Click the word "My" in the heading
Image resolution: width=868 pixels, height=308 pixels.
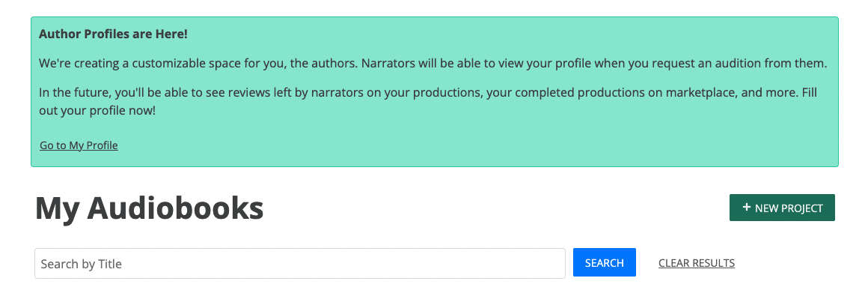click(58, 208)
